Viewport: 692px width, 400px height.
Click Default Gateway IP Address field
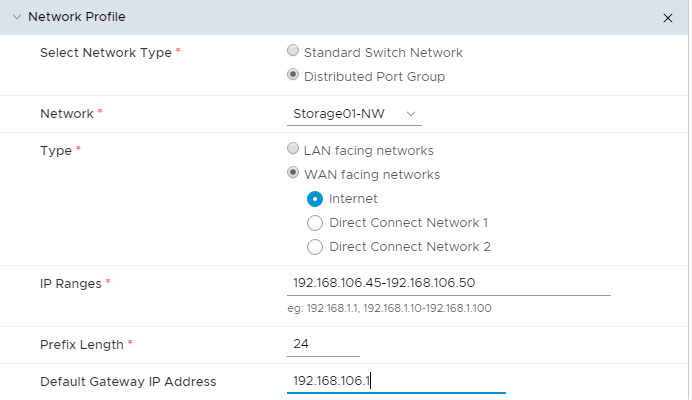396,381
